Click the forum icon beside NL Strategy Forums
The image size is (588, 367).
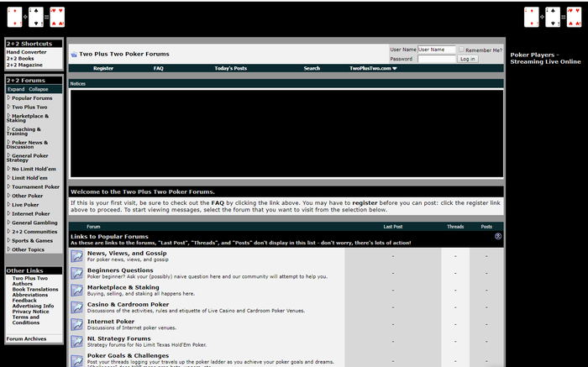coord(77,342)
